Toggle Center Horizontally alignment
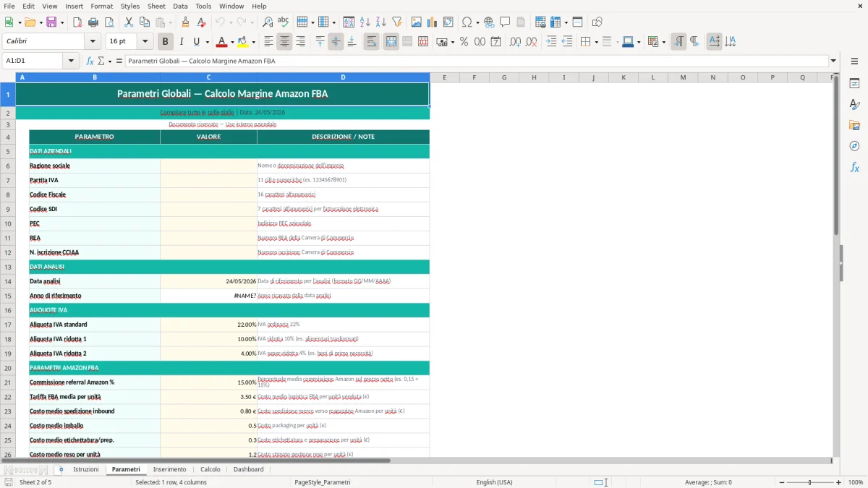Image resolution: width=868 pixels, height=488 pixels. click(284, 42)
